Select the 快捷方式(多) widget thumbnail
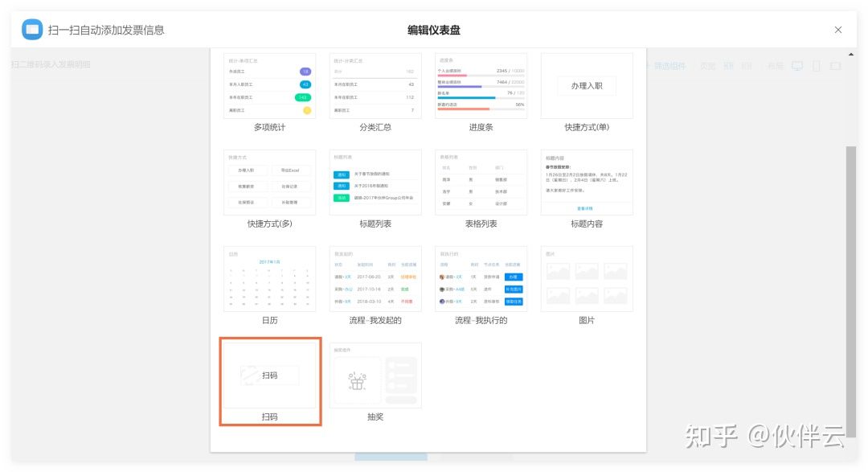The image size is (868, 472). pyautogui.click(x=269, y=183)
